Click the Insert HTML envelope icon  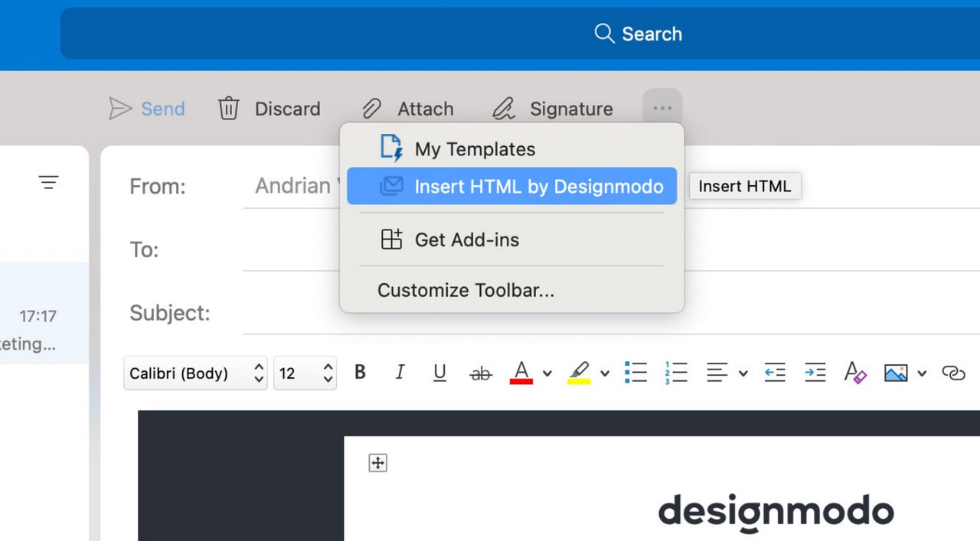(x=391, y=186)
